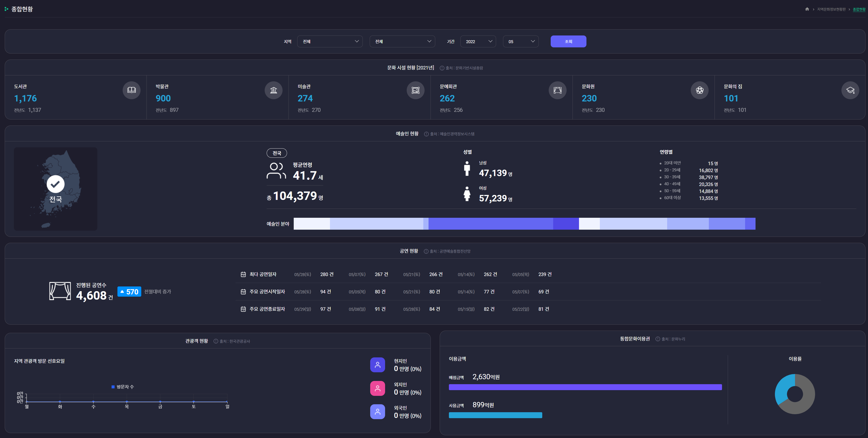868x438 pixels.
Task: Click the 전국 pill badge
Action: 277,153
